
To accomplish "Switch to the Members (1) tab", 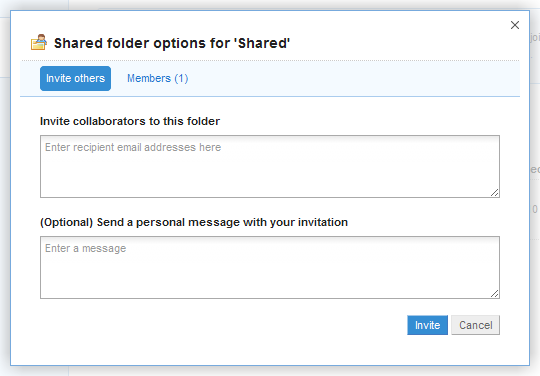I will pyautogui.click(x=157, y=79).
